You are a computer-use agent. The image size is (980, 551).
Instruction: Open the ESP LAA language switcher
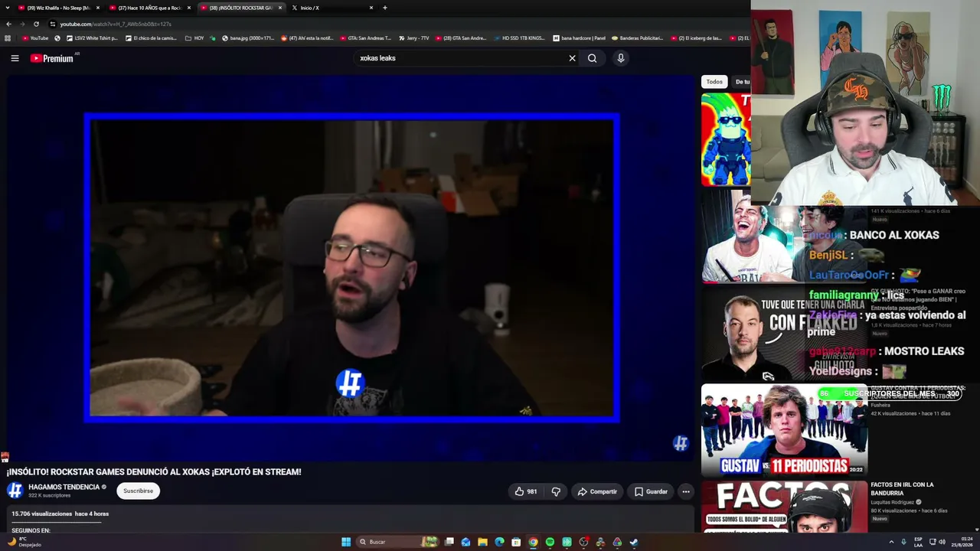pyautogui.click(x=918, y=542)
